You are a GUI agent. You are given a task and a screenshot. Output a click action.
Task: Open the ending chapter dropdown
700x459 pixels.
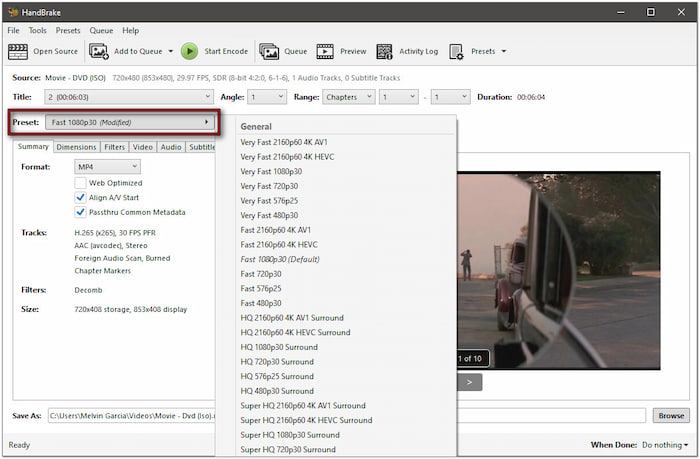click(450, 97)
